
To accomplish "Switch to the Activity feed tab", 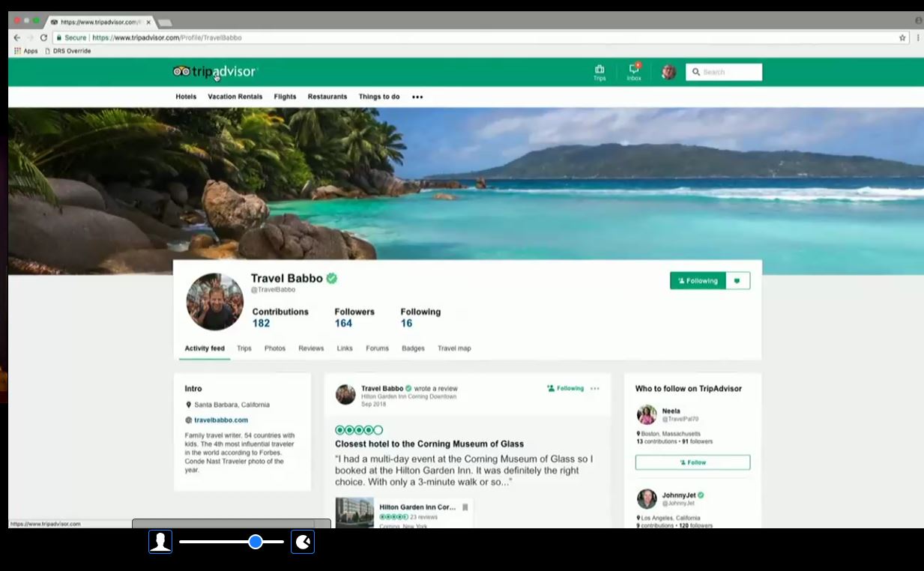I will point(205,348).
